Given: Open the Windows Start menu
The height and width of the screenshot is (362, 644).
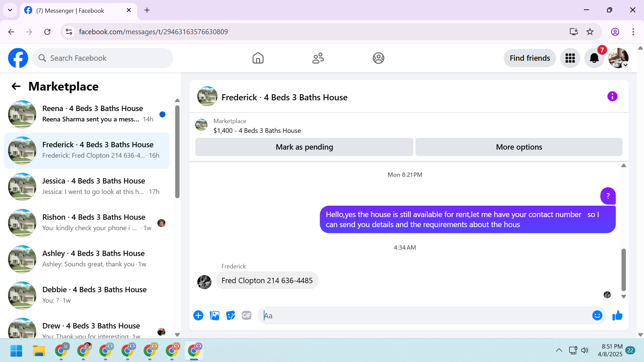Looking at the screenshot, I should point(16,351).
